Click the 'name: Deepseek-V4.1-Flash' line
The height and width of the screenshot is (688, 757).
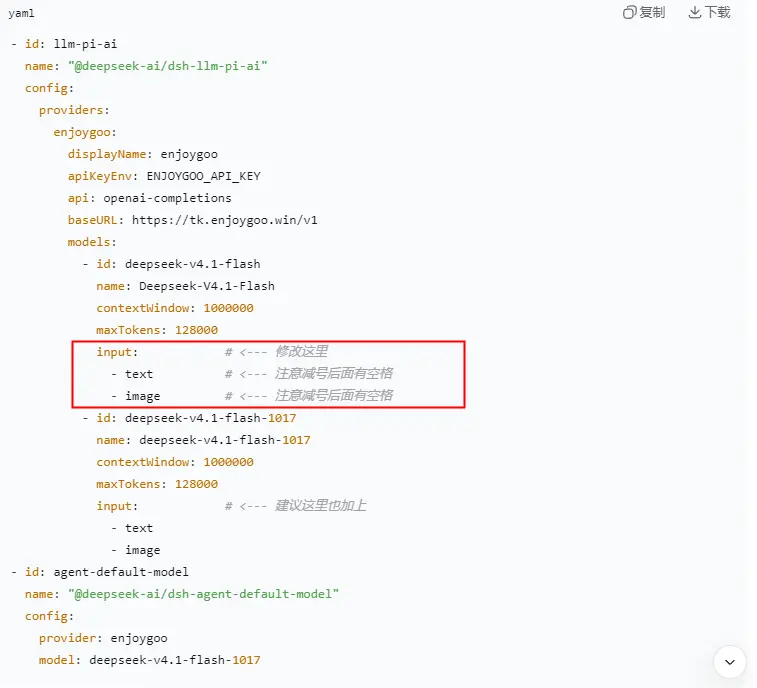185,286
